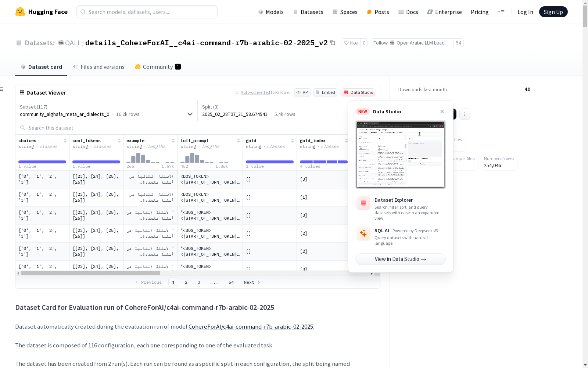This screenshot has height=368, width=588.
Task: Open Spaces from the navigation bar
Action: [x=345, y=12]
